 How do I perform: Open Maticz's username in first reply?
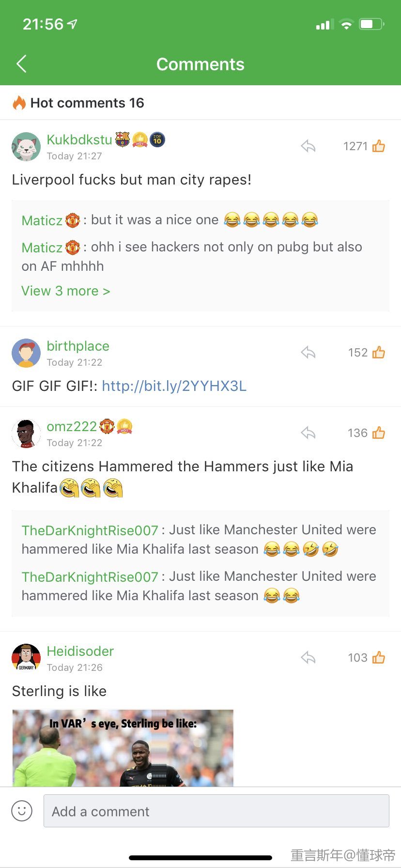[x=42, y=220]
